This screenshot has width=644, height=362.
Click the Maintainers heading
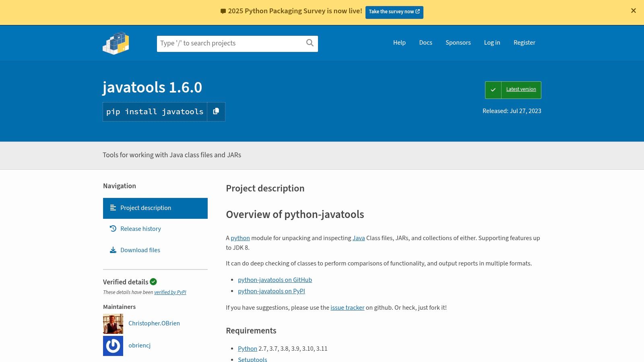coord(119,307)
